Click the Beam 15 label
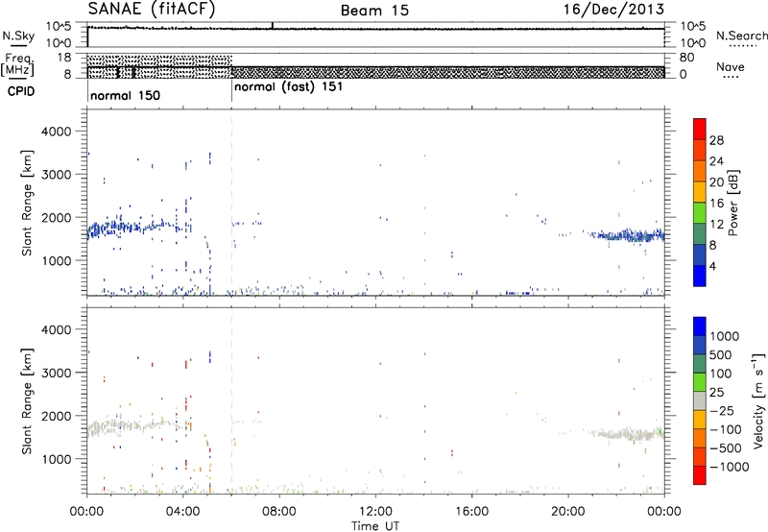This screenshot has height=532, width=768. (x=374, y=11)
